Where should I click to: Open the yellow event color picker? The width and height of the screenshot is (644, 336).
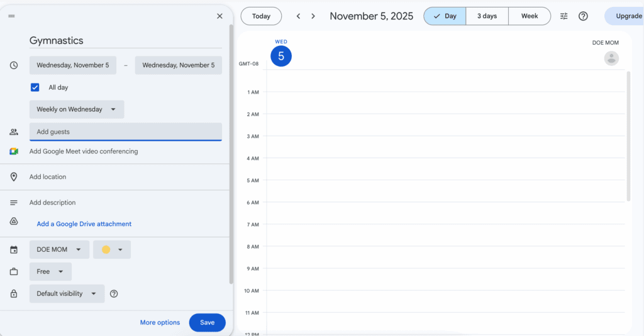pyautogui.click(x=112, y=249)
